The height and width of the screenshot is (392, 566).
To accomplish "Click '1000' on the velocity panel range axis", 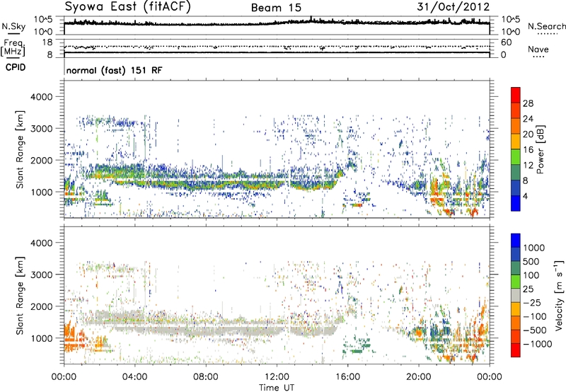I will click(x=41, y=338).
